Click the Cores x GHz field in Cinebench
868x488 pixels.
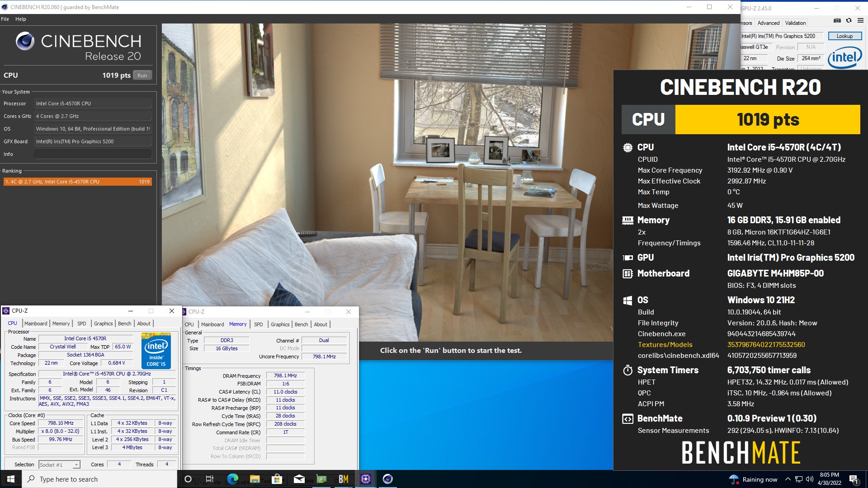(x=93, y=116)
